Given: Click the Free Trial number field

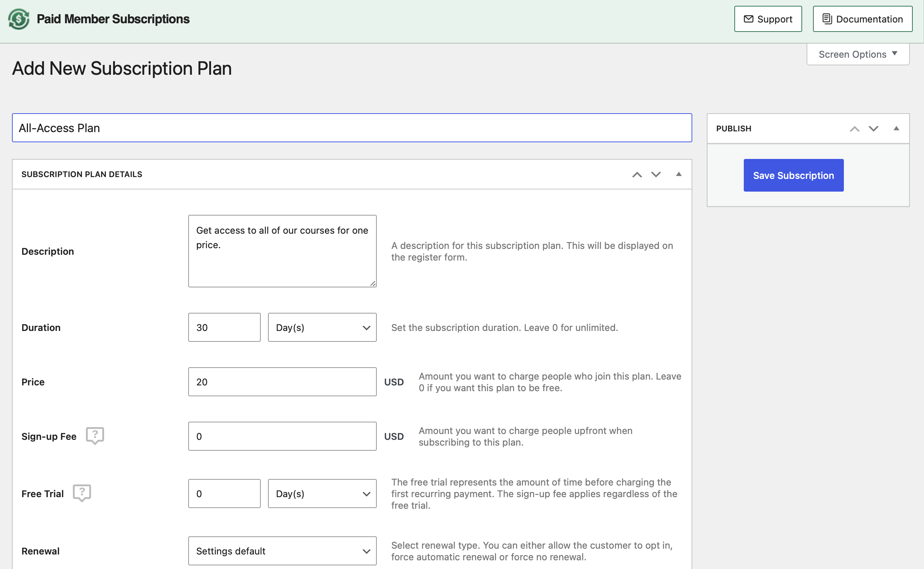Looking at the screenshot, I should (x=224, y=494).
